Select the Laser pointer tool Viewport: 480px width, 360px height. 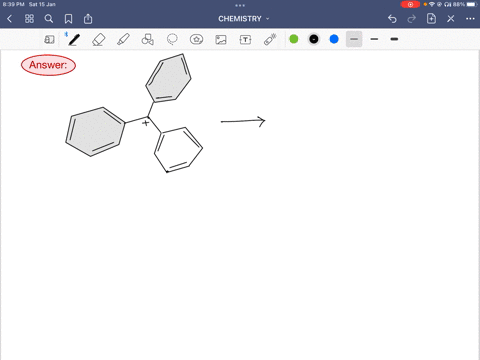click(x=270, y=39)
